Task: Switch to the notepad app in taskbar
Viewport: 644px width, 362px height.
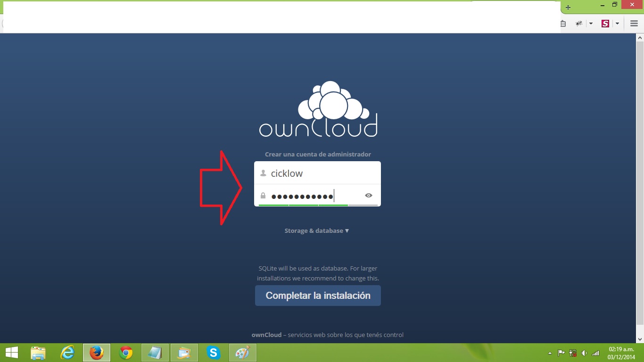Action: pos(155,353)
